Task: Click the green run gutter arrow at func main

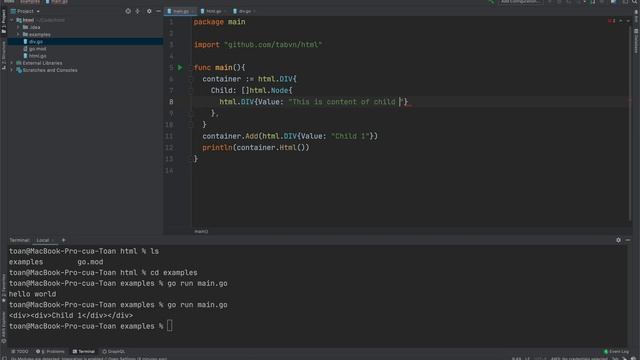Action: tap(180, 67)
